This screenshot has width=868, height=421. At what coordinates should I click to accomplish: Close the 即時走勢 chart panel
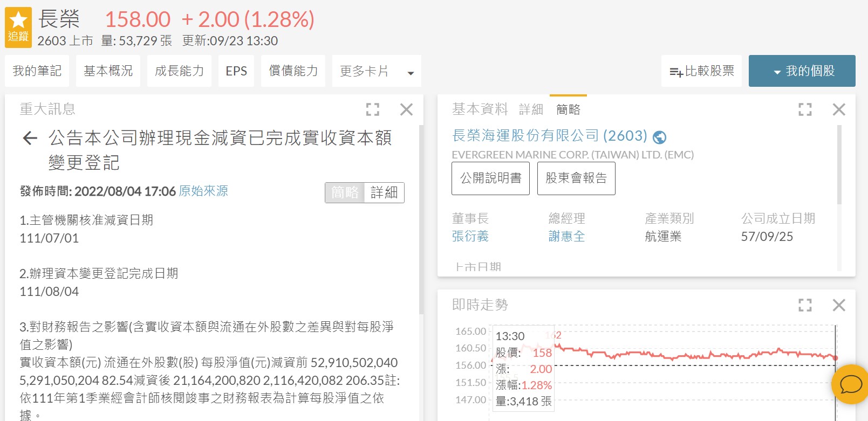tap(839, 305)
